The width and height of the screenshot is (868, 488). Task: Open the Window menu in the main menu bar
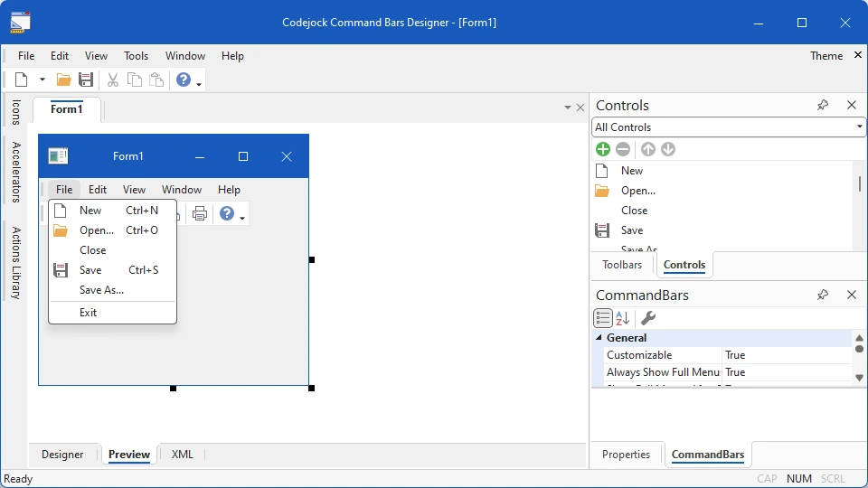click(184, 56)
